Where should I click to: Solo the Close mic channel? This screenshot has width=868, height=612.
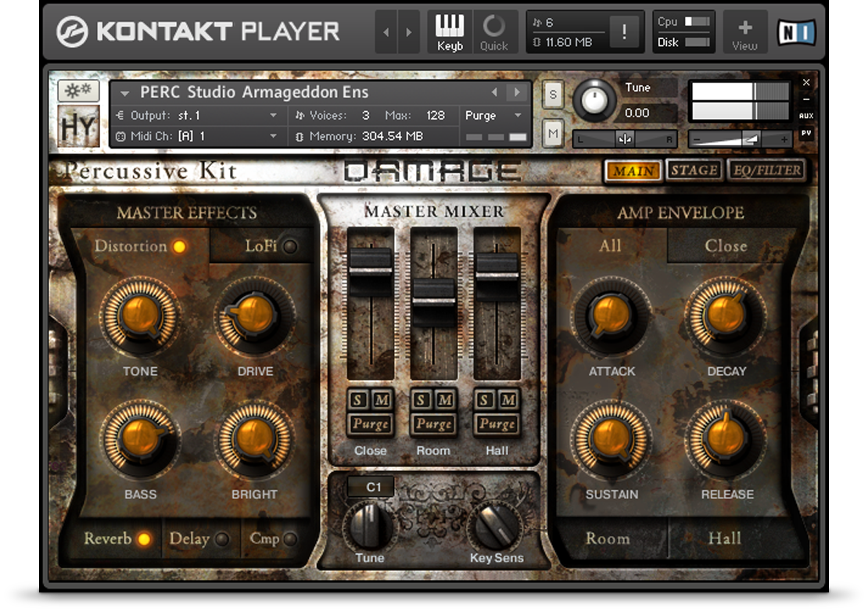point(358,400)
